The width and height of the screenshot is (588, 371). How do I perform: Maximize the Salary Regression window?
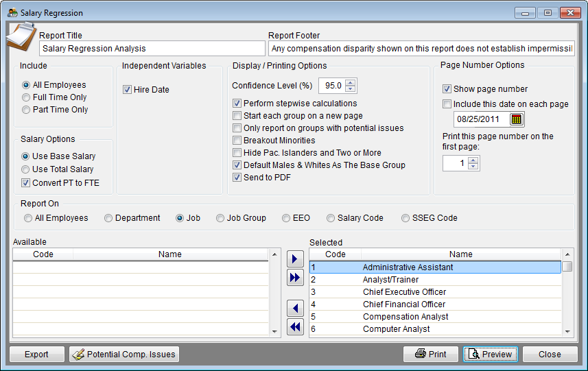[548, 13]
